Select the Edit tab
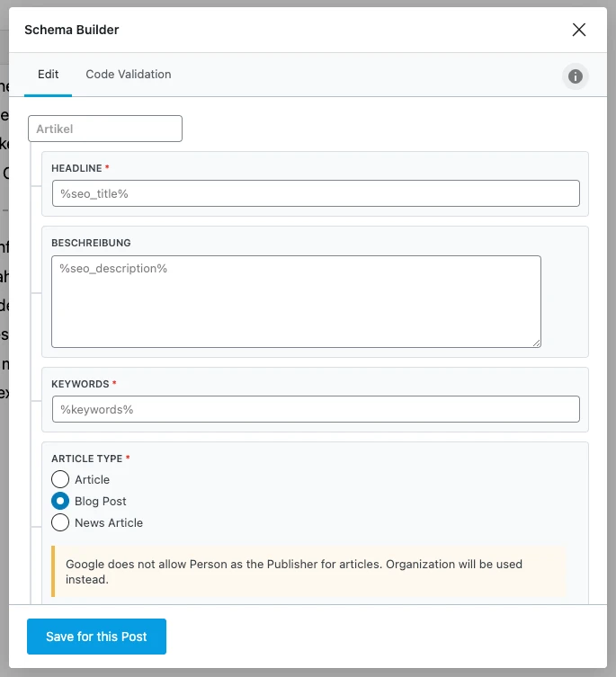Image resolution: width=616 pixels, height=677 pixels. (48, 75)
